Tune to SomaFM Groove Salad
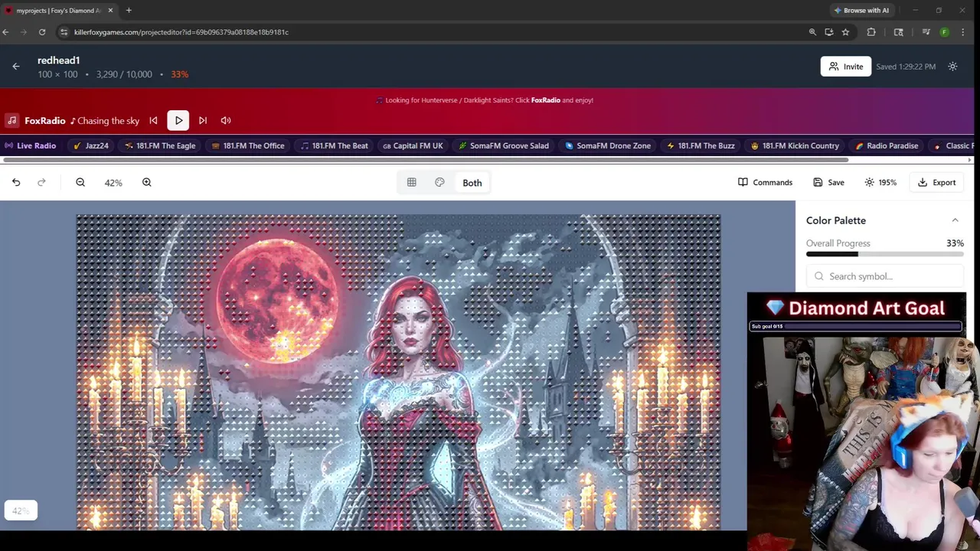The image size is (980, 551). click(x=504, y=145)
